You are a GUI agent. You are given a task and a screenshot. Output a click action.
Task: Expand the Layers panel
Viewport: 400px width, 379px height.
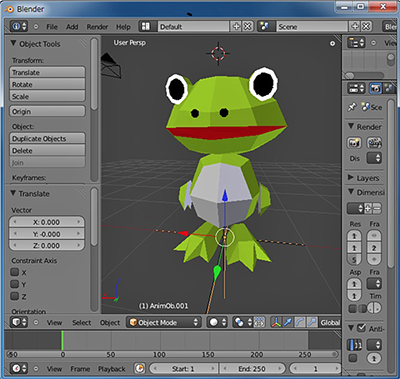365,178
